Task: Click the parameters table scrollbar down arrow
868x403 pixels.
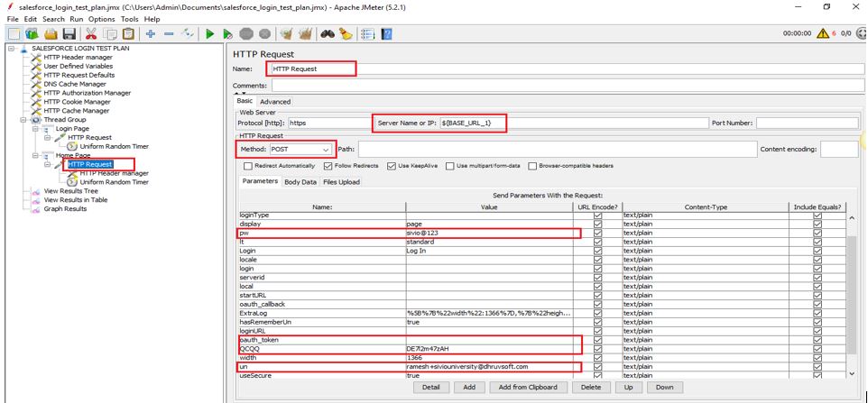Action: click(x=852, y=374)
